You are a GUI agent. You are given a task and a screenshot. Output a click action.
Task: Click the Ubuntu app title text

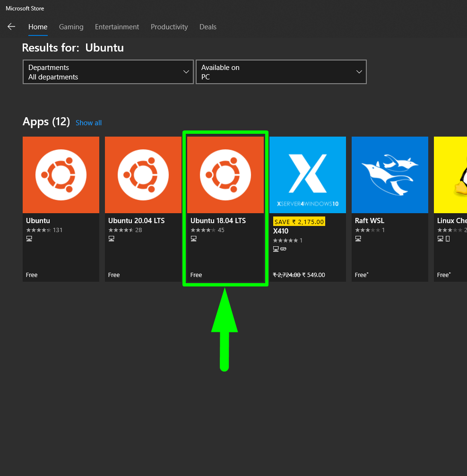[38, 221]
